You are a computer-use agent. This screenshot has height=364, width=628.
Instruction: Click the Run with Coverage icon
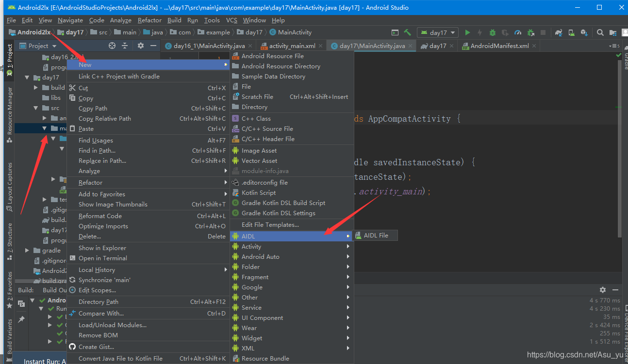505,32
